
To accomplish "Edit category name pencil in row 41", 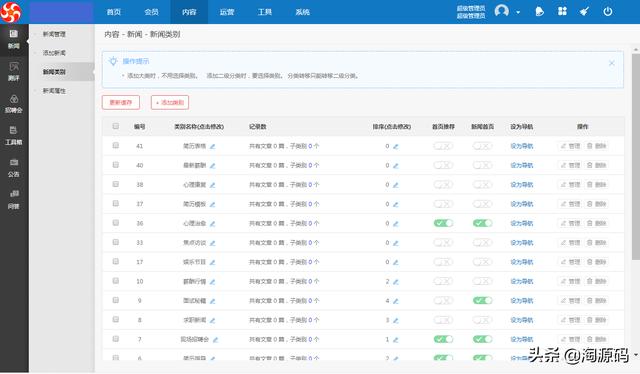I will [x=213, y=146].
